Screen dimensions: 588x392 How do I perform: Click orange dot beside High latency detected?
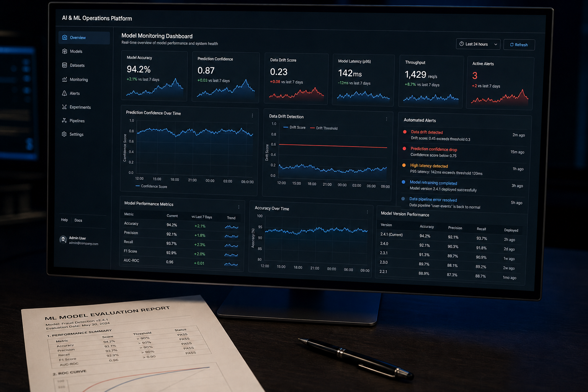pyautogui.click(x=404, y=165)
